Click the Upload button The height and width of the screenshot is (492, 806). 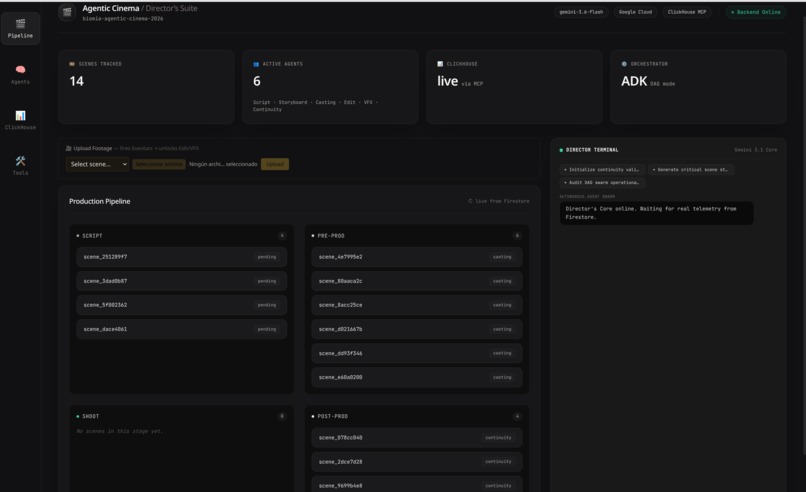[x=274, y=164]
